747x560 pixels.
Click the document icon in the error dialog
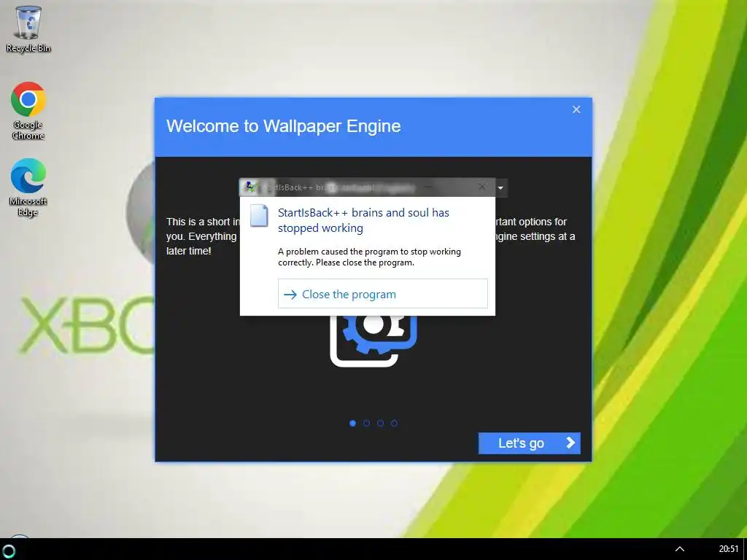point(259,215)
